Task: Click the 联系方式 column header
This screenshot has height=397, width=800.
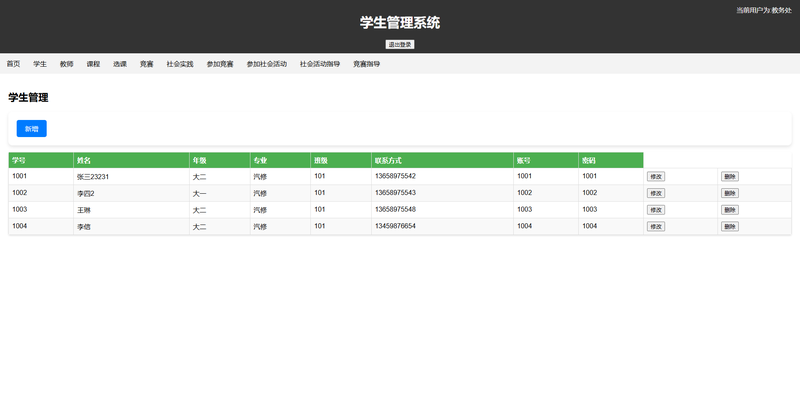Action: click(442, 160)
